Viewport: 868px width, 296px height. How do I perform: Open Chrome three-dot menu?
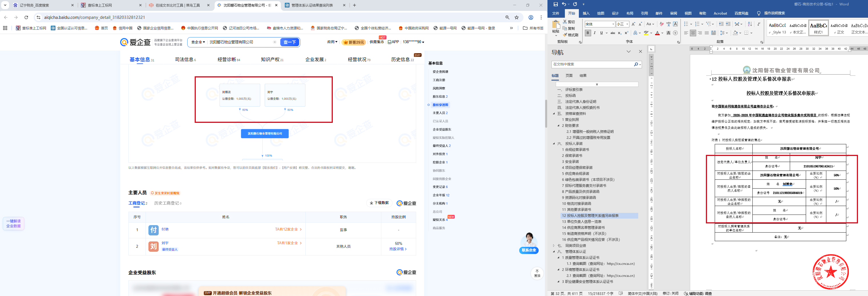[541, 17]
